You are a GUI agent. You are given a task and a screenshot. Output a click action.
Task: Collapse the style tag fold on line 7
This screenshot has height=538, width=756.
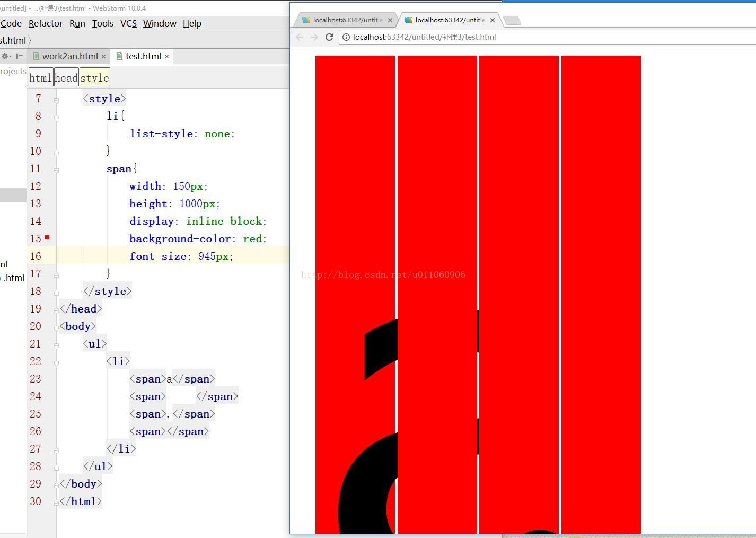[x=57, y=99]
